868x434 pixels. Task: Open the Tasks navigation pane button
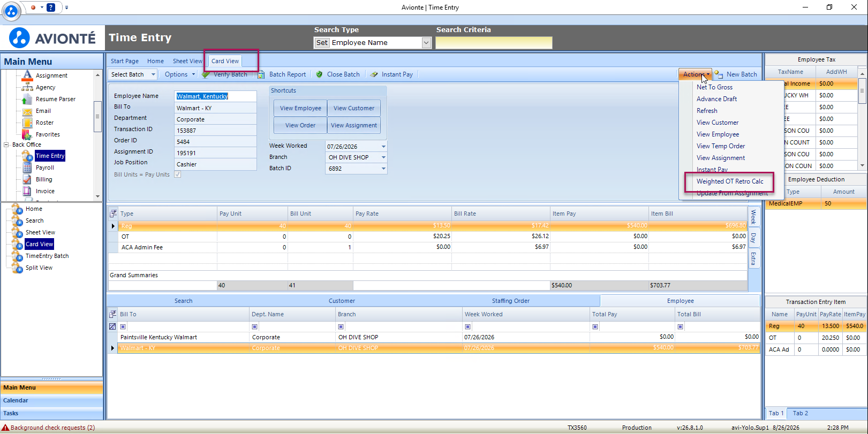tap(52, 413)
